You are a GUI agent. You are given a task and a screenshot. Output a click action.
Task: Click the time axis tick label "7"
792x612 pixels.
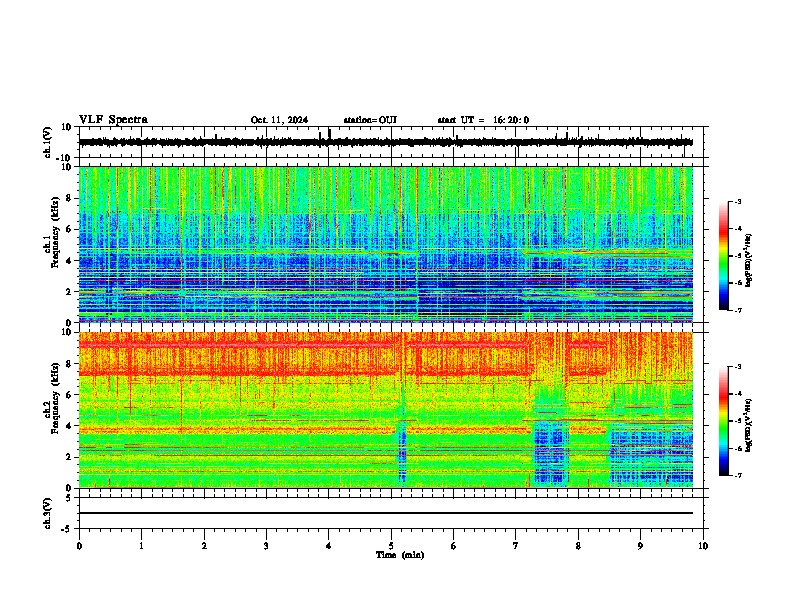516,546
